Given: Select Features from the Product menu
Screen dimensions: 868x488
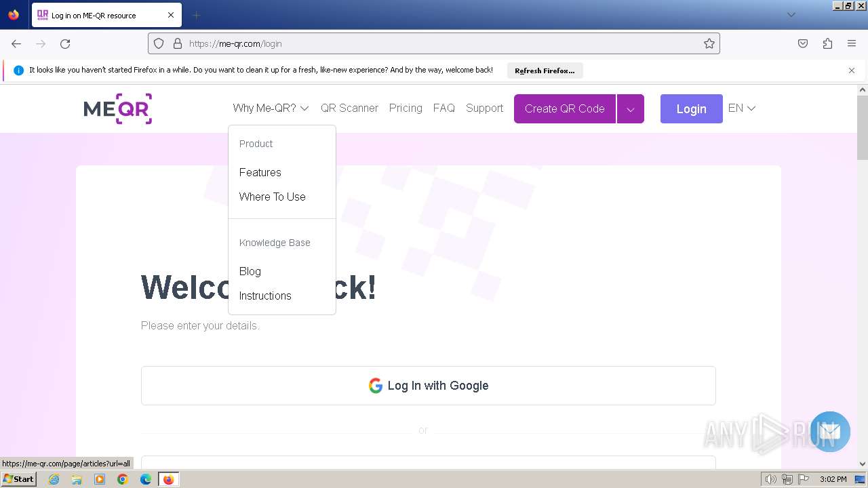Looking at the screenshot, I should (260, 172).
